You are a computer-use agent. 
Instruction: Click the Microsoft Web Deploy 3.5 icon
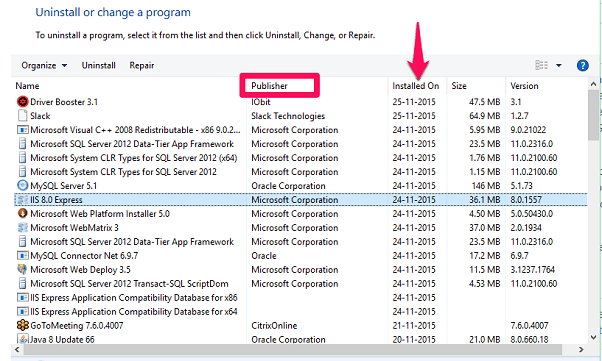23,269
